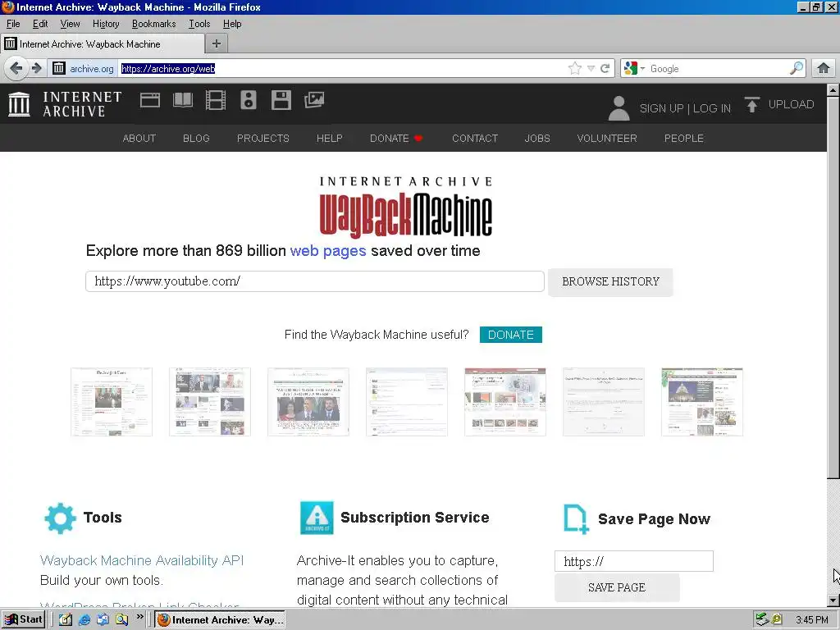Click the BROWSE HISTORY button

(610, 282)
